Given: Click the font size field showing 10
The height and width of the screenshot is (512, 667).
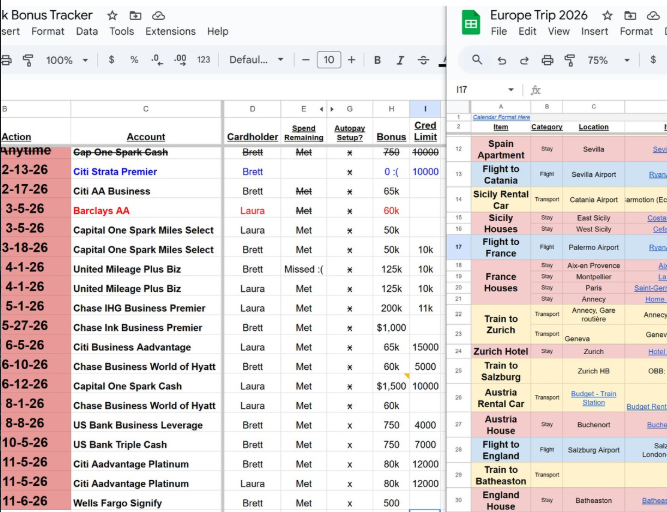Looking at the screenshot, I should point(329,60).
